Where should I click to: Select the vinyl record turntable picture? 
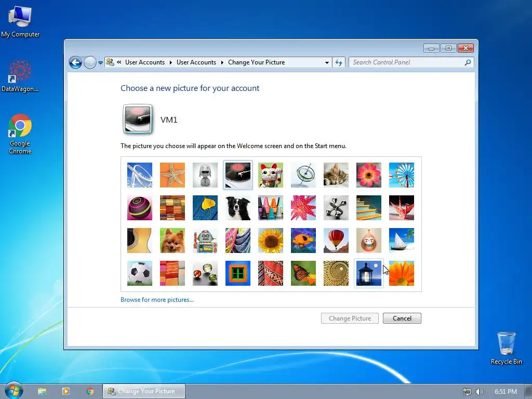[238, 175]
